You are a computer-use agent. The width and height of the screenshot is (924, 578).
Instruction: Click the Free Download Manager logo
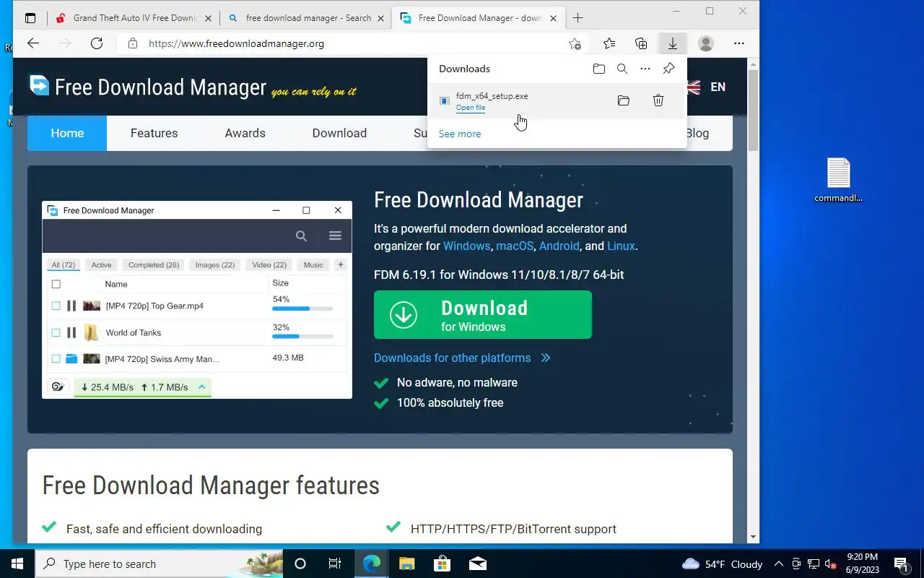coord(193,87)
